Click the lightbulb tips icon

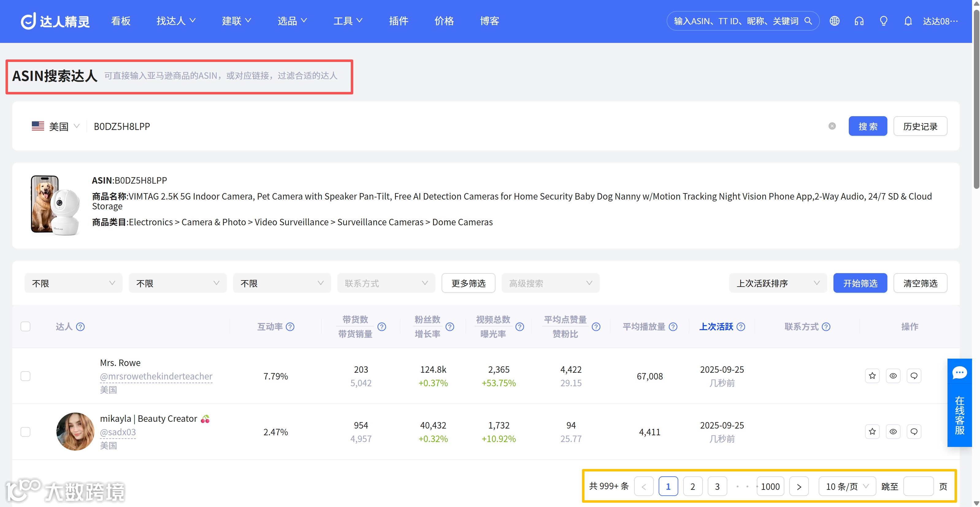click(883, 21)
